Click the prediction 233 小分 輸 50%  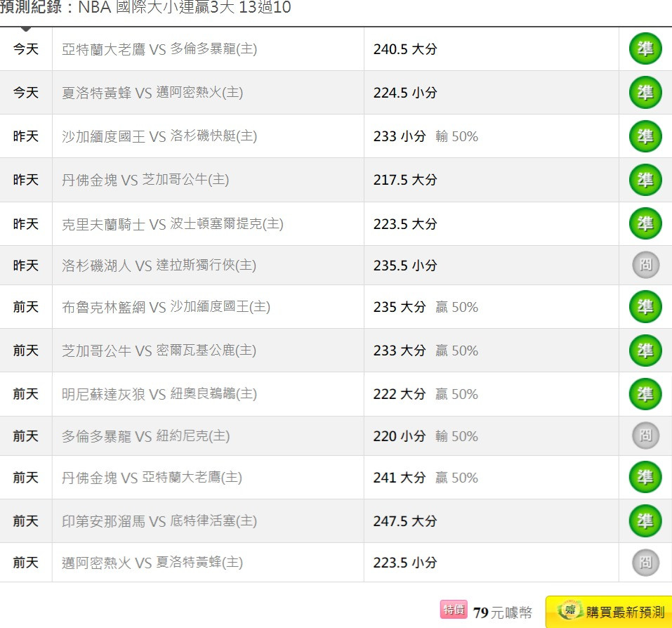coord(426,136)
